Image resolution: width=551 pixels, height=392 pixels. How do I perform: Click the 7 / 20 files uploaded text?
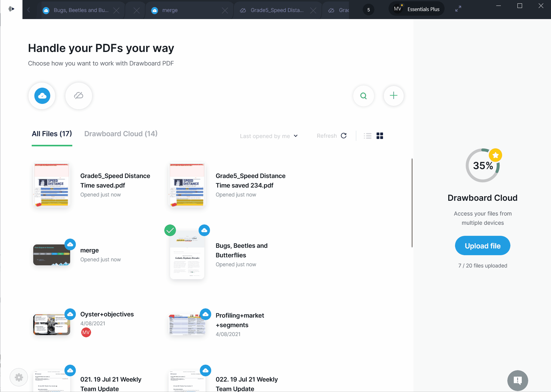pos(483,266)
